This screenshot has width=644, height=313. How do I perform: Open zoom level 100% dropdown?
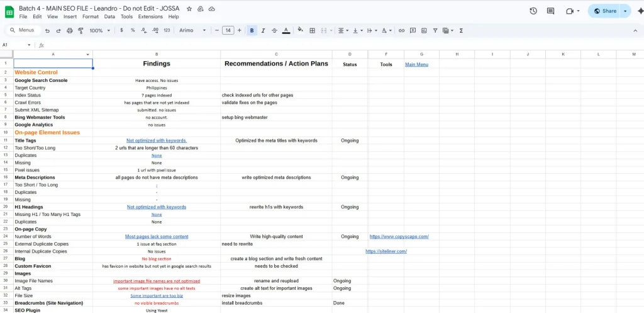(x=100, y=30)
